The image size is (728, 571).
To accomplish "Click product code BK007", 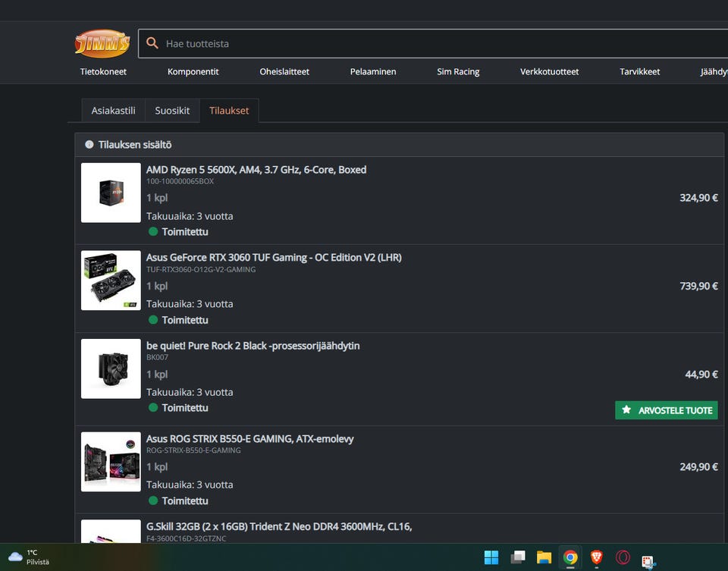I will tap(157, 357).
